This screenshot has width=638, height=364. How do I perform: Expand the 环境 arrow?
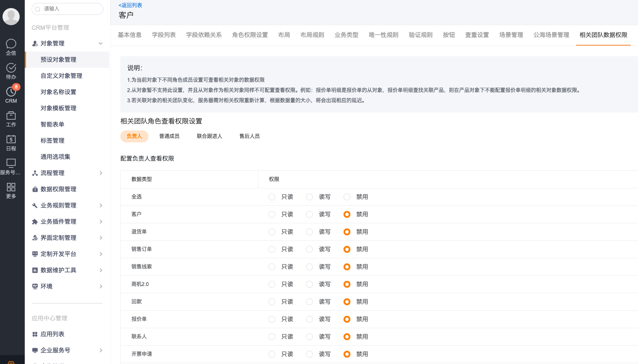tap(101, 286)
